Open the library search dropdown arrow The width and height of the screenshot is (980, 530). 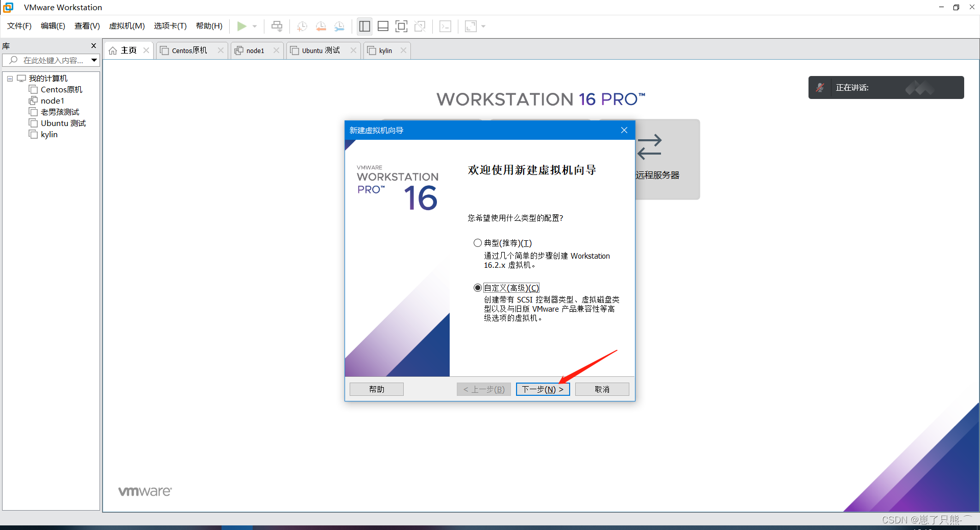coord(94,60)
